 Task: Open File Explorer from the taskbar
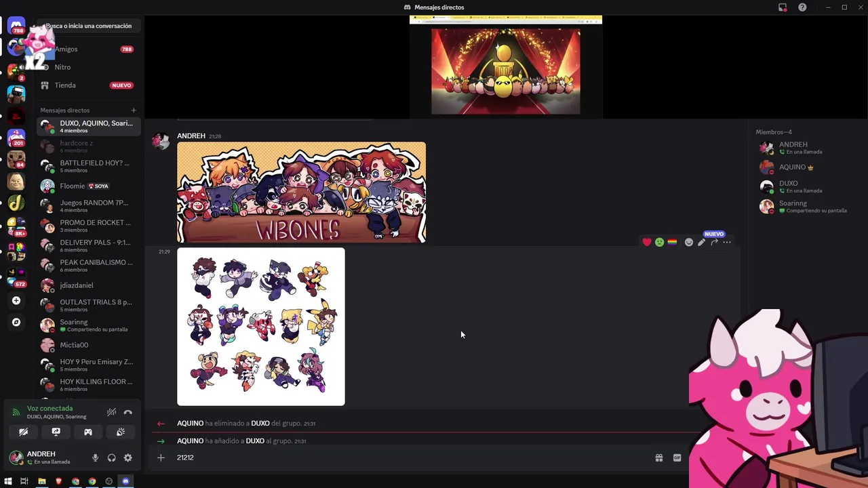click(41, 481)
